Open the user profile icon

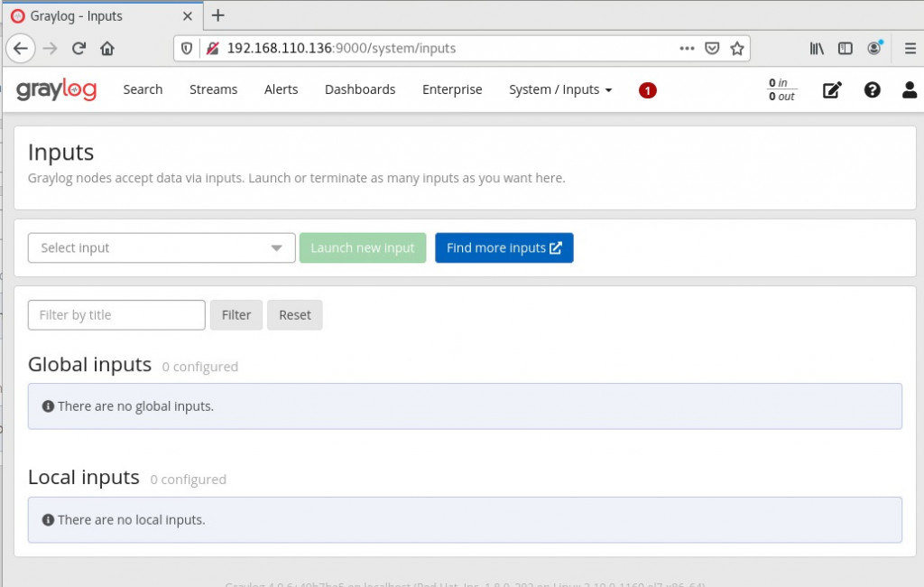(910, 89)
